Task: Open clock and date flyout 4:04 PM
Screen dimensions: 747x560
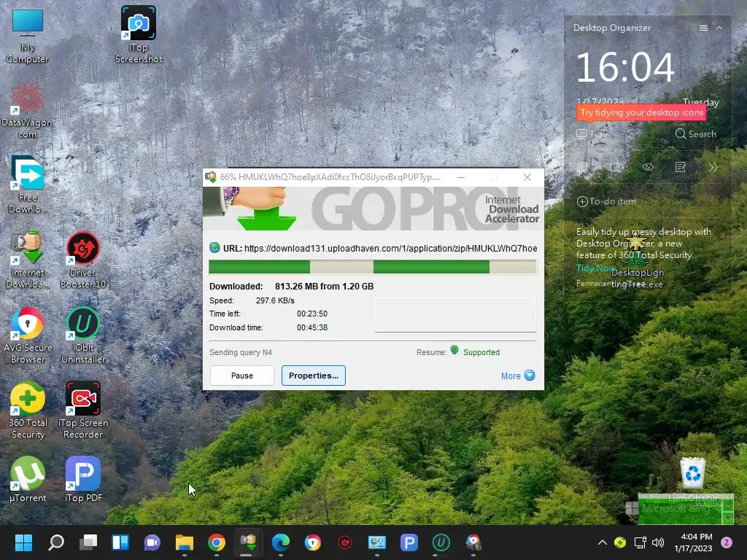Action: point(693,542)
